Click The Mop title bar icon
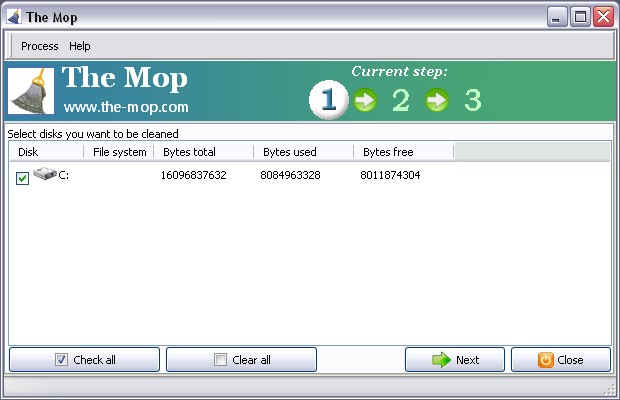This screenshot has height=400, width=620. coord(14,17)
